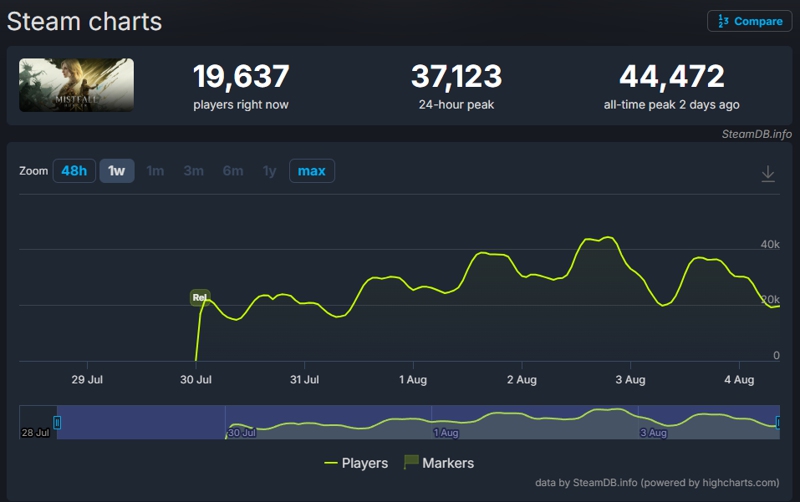Click the 31 Jul axis label
This screenshot has width=800, height=502.
tap(305, 380)
